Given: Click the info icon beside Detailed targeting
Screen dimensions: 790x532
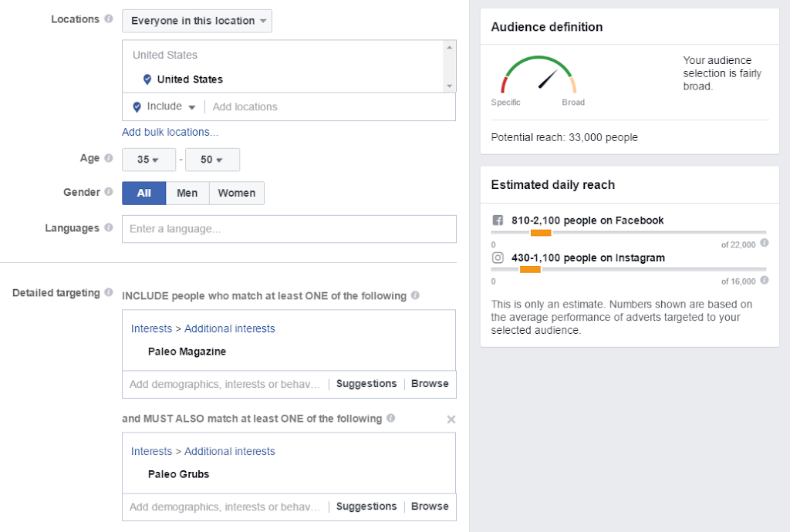Looking at the screenshot, I should click(x=108, y=292).
